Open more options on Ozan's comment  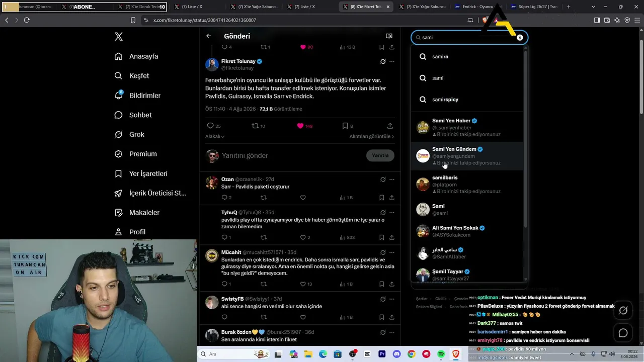(x=392, y=179)
